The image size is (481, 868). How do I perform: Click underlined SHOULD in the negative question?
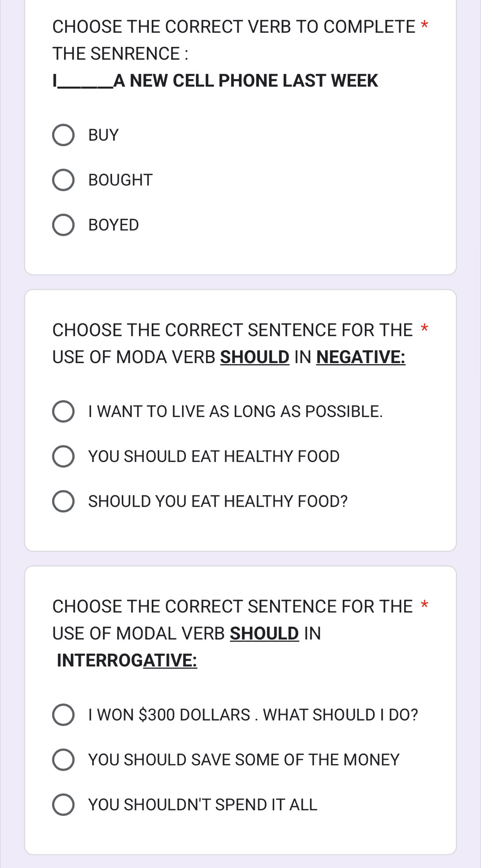[255, 357]
